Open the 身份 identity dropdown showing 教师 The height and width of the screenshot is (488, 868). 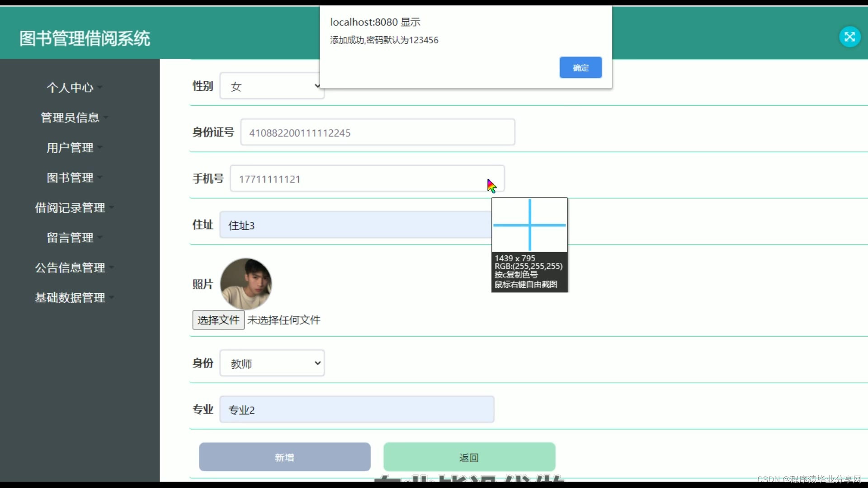pos(272,363)
